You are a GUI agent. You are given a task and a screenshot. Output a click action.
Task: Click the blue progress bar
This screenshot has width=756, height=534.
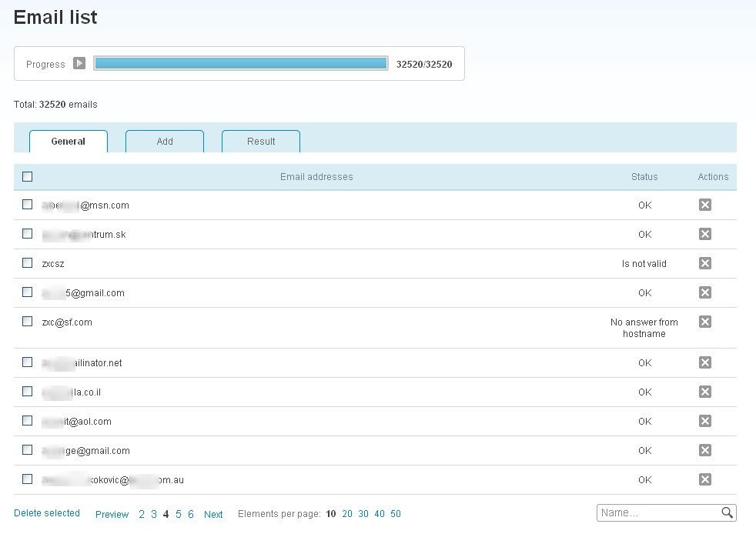point(240,64)
